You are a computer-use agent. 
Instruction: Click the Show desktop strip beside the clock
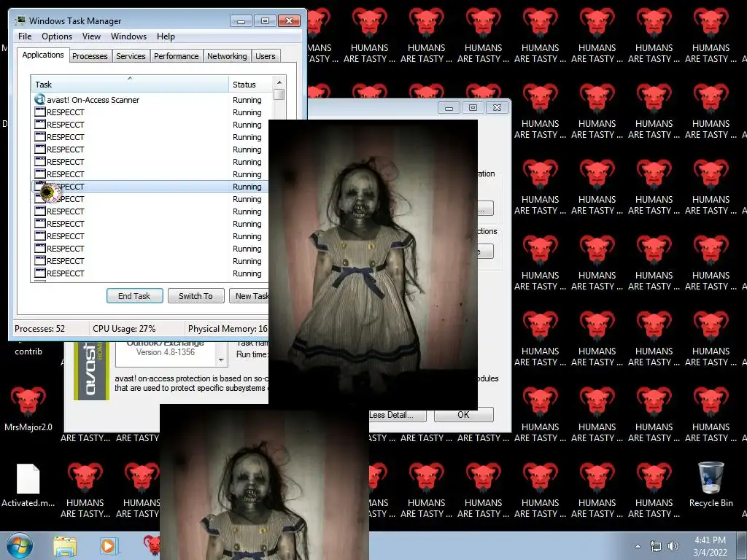[743, 546]
